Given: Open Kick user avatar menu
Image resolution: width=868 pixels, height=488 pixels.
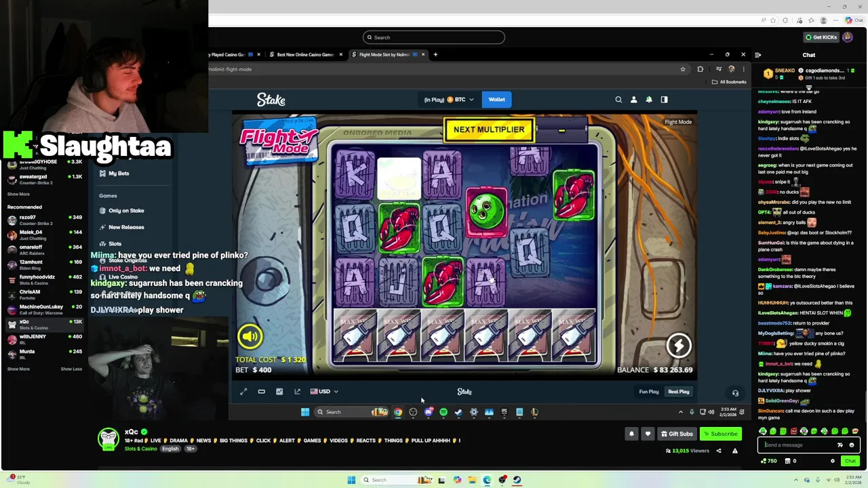Looking at the screenshot, I should pos(848,37).
